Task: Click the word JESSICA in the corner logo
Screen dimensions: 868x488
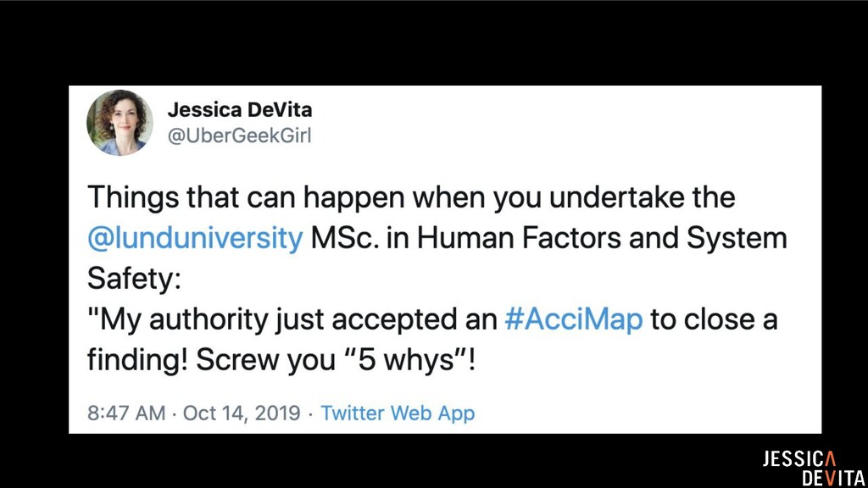Action: pos(798,459)
